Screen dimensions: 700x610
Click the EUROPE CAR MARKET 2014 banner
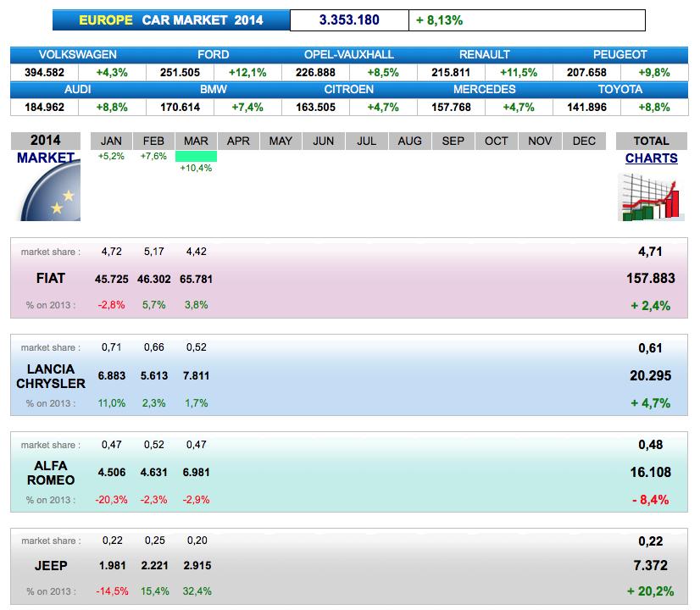tap(171, 20)
